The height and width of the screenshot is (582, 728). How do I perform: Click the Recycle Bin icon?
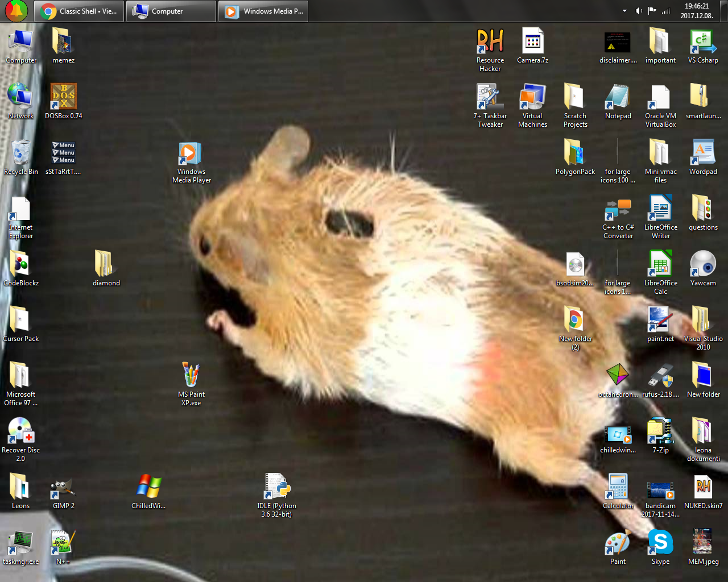coord(21,153)
